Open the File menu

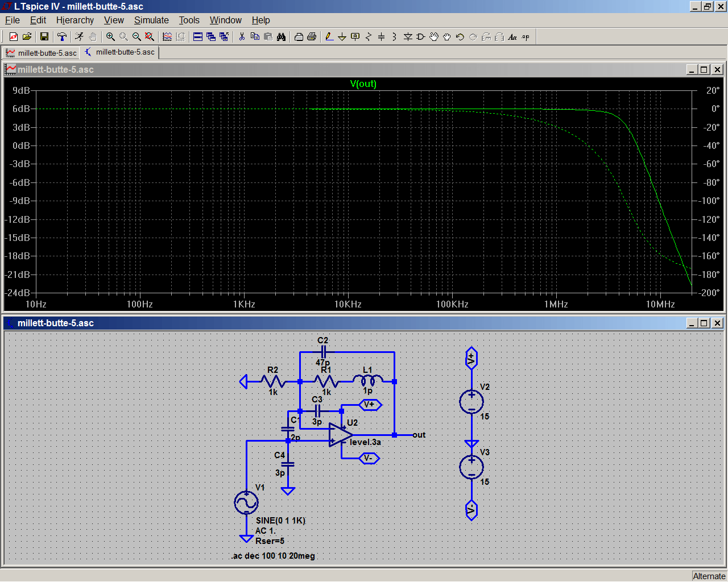[x=13, y=20]
